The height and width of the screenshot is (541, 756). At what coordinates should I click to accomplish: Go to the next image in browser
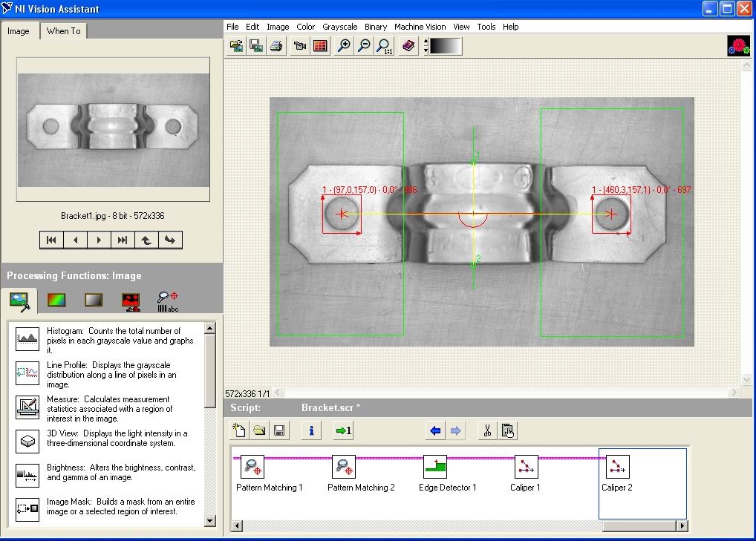click(x=98, y=240)
